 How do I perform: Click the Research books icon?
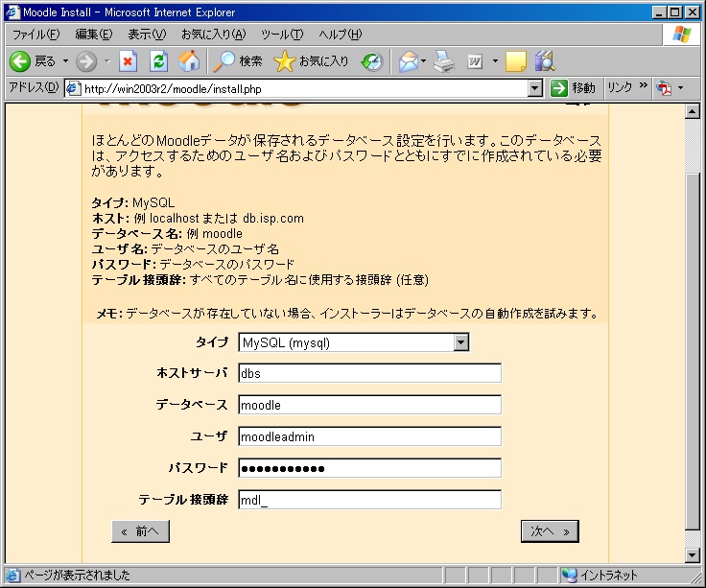click(x=545, y=61)
